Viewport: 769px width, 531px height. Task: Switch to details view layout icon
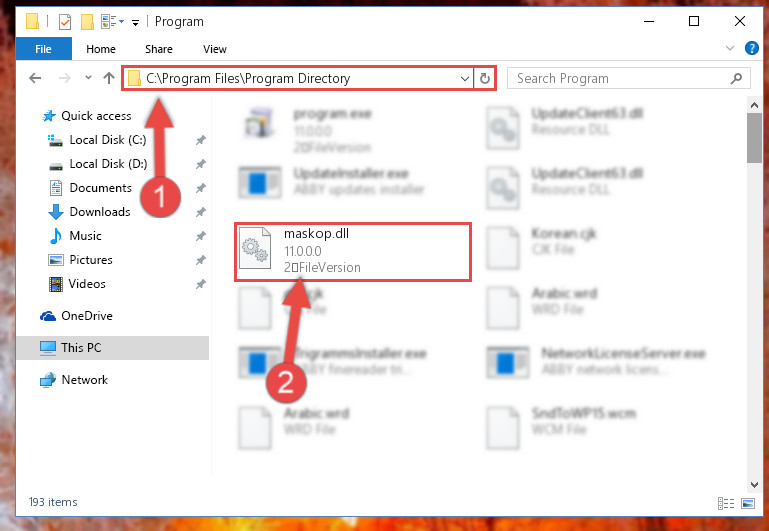point(726,503)
